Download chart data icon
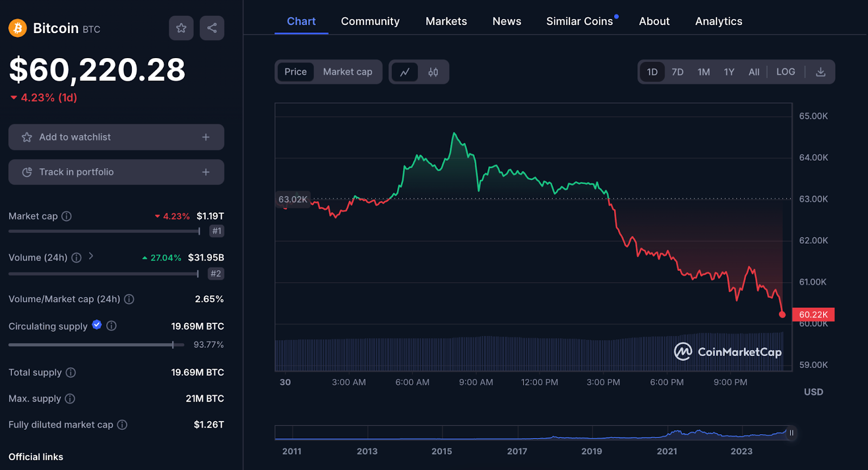The image size is (868, 470). tap(821, 72)
